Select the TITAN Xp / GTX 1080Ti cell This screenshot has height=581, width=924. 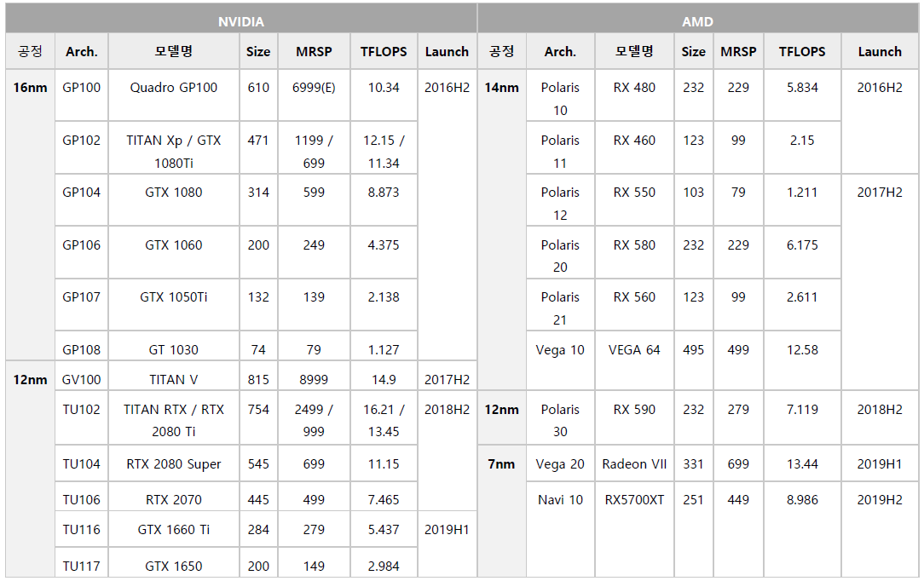[x=174, y=147]
